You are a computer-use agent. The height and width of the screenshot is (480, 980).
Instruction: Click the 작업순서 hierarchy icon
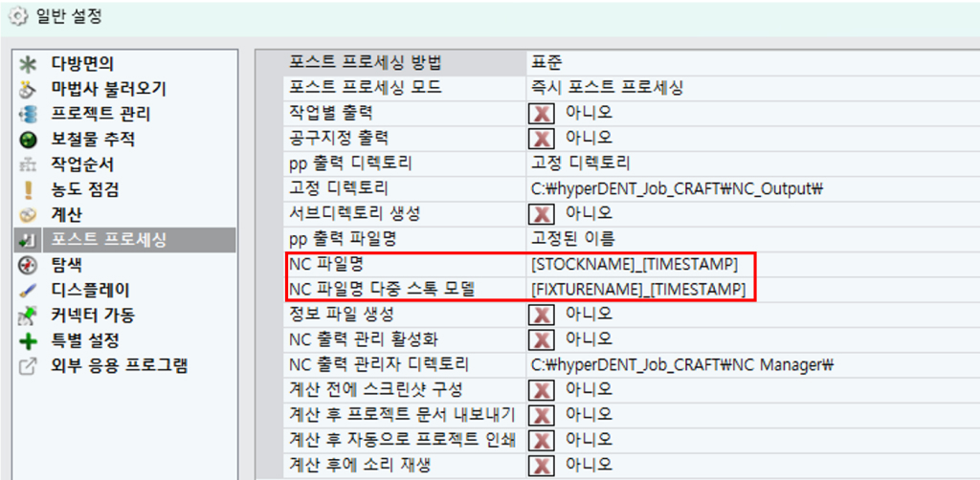click(x=28, y=164)
